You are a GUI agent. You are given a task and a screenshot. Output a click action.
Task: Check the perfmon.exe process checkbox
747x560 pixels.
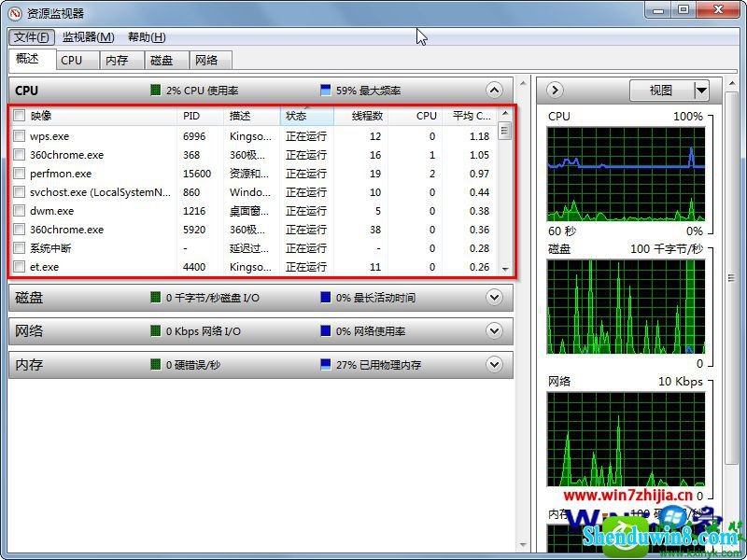click(x=19, y=174)
